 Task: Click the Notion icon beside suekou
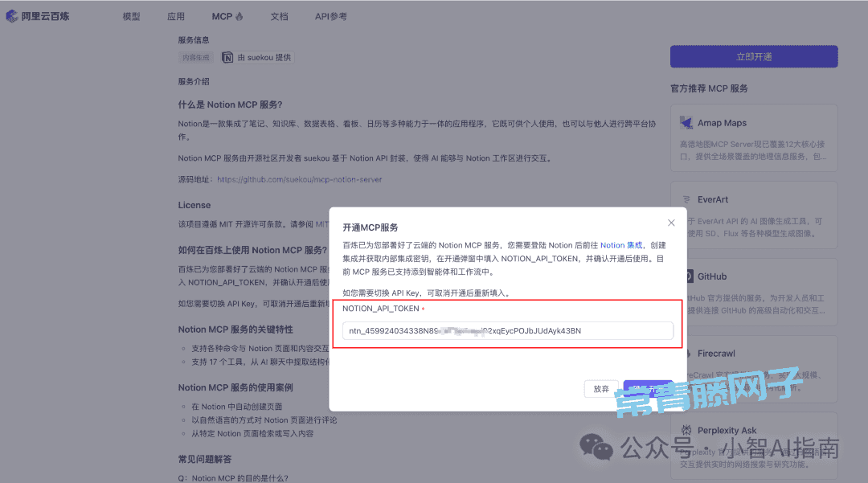point(227,58)
